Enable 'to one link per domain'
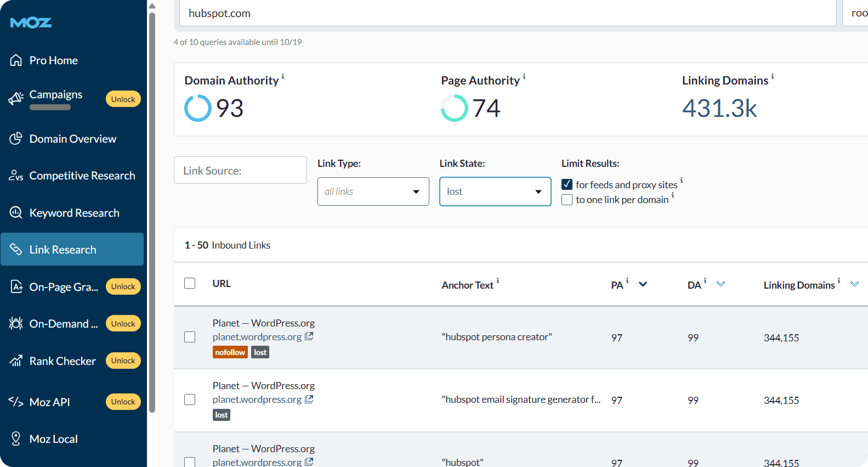Viewport: 868px width, 467px height. tap(567, 200)
